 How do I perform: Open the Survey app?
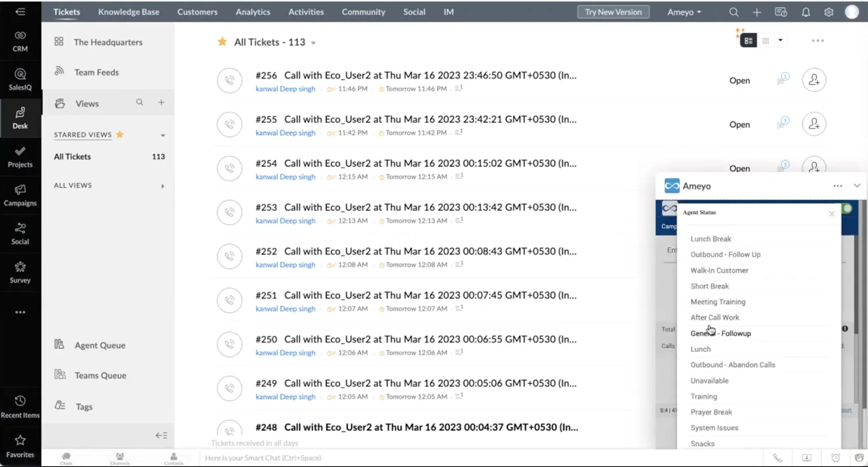click(20, 273)
